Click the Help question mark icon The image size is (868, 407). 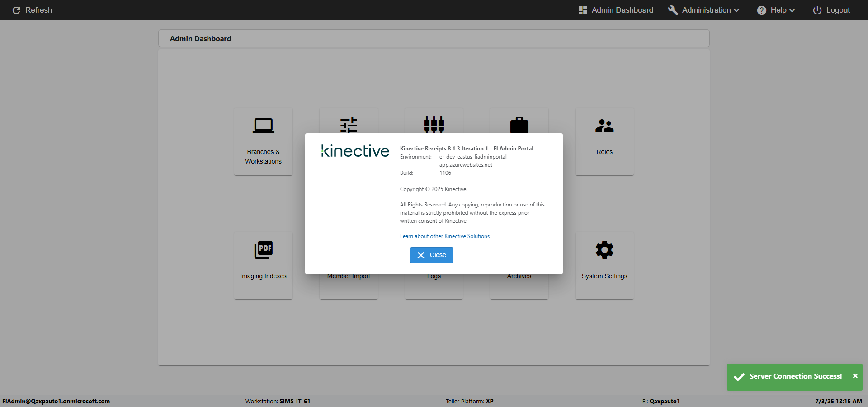click(762, 10)
